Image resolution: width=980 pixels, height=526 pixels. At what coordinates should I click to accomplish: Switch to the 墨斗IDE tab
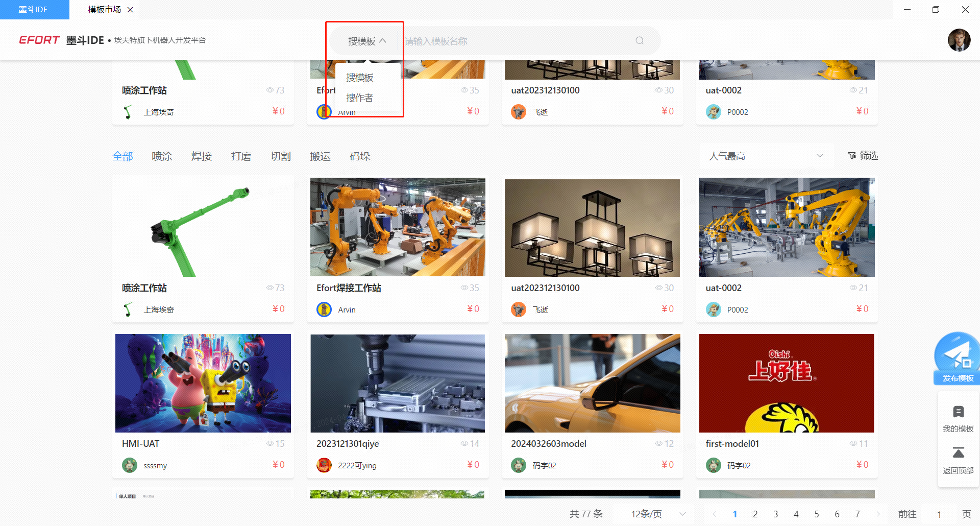(x=34, y=10)
